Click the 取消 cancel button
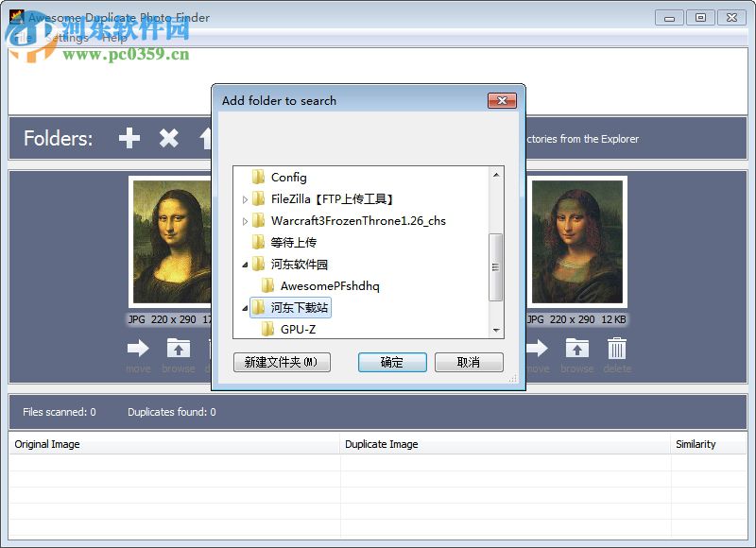The width and height of the screenshot is (756, 548). [x=469, y=362]
